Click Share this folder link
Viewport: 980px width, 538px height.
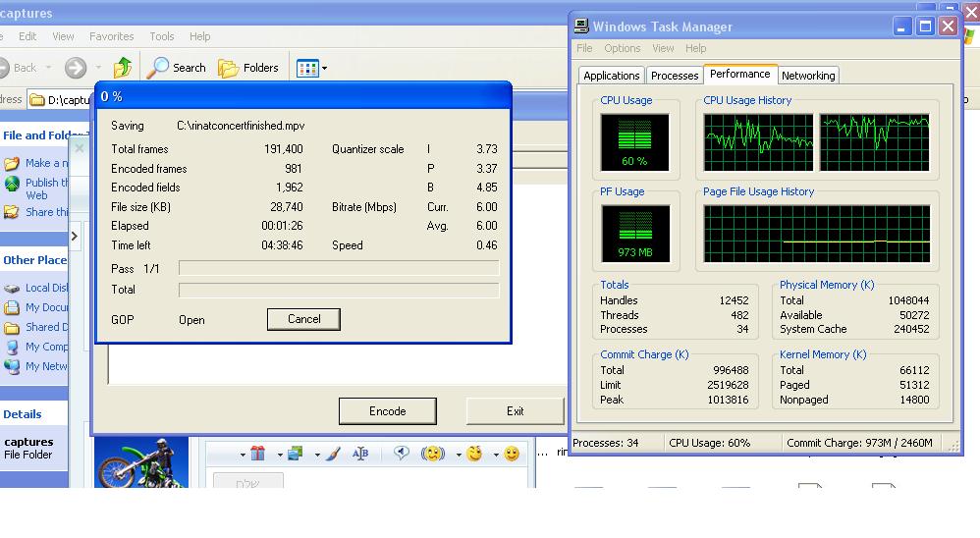click(x=46, y=212)
